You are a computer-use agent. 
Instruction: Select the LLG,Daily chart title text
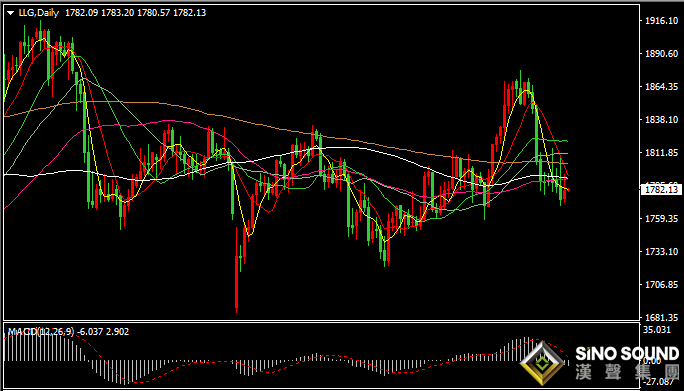[39, 13]
